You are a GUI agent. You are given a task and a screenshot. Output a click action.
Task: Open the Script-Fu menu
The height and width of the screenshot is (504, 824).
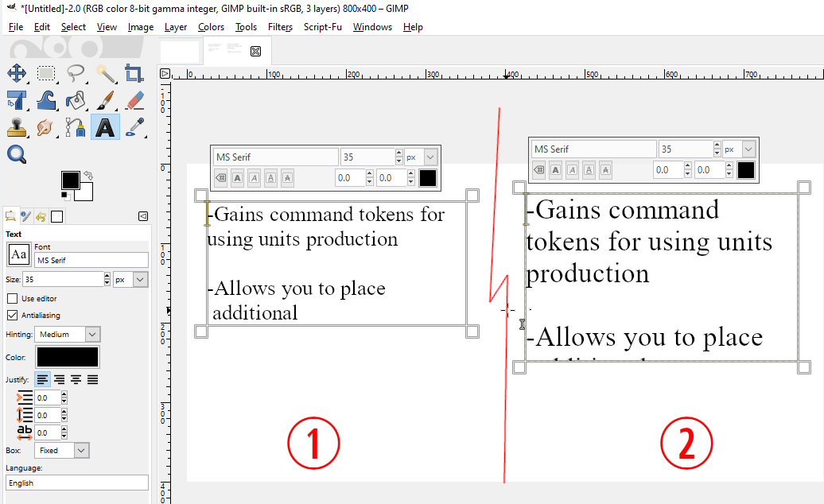pyautogui.click(x=323, y=27)
